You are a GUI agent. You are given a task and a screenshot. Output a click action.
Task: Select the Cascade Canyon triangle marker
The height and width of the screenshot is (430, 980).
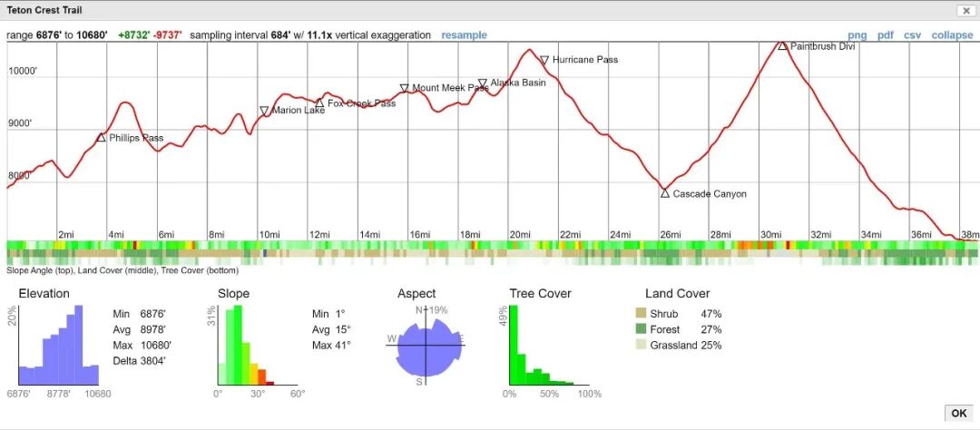click(664, 194)
